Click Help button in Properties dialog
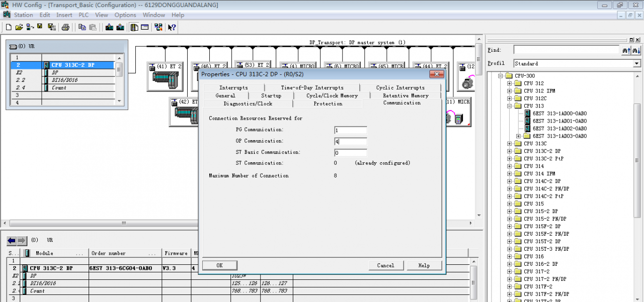644x302 pixels. 424,265
